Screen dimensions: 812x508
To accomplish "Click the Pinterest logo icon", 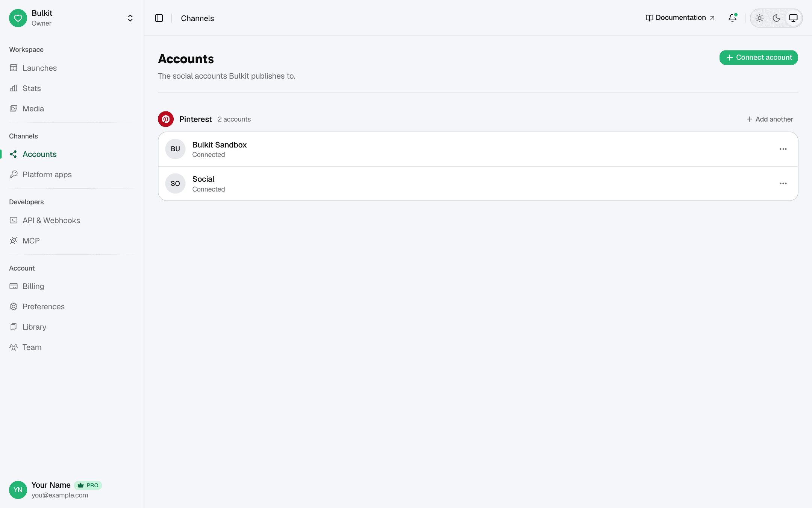I will pos(166,119).
